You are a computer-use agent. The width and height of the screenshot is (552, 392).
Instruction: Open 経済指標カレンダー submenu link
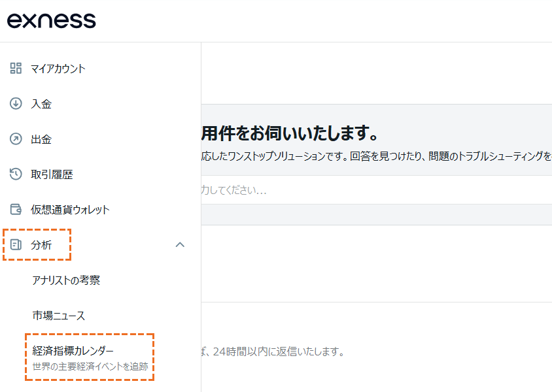(x=73, y=351)
